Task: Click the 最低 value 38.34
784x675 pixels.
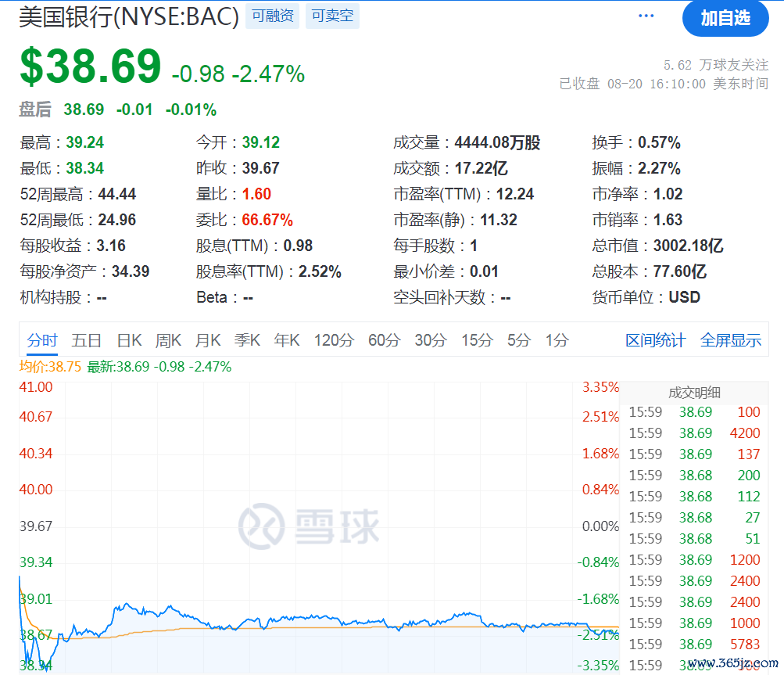Action: [85, 168]
